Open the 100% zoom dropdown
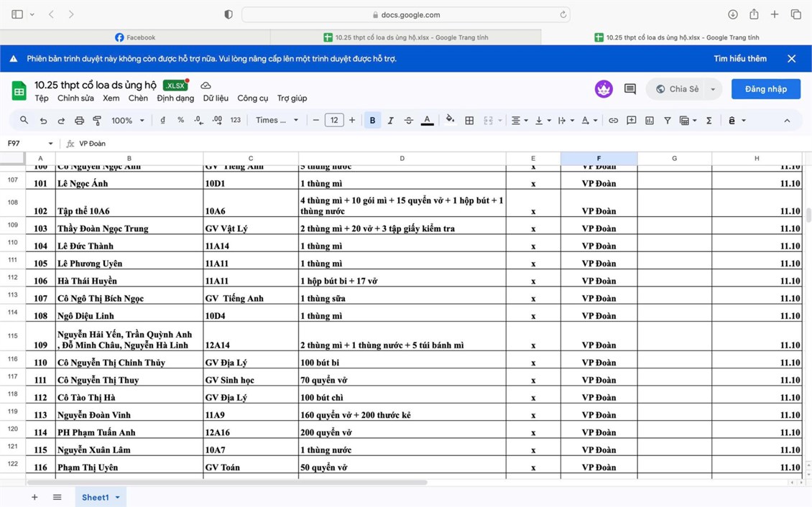The height and width of the screenshot is (507, 812). (x=128, y=121)
